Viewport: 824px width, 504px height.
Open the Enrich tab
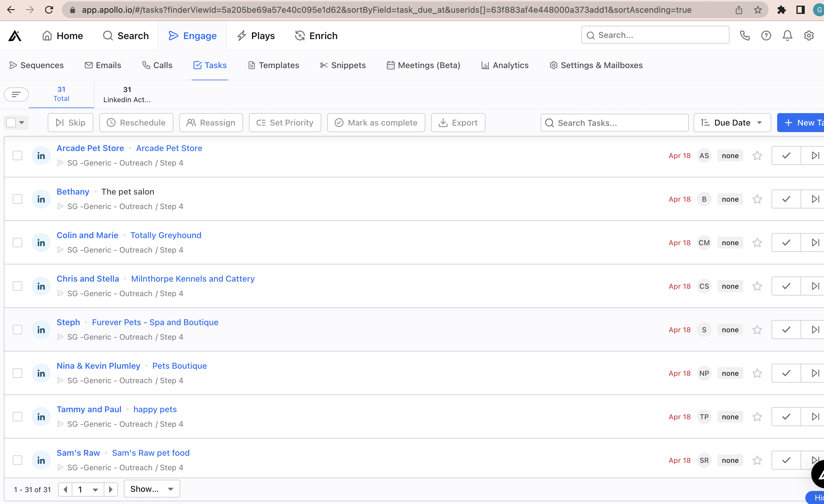pos(316,36)
